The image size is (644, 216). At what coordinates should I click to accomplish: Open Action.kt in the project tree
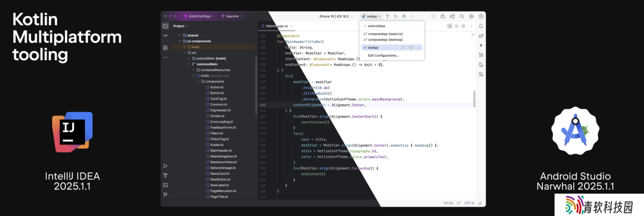217,87
